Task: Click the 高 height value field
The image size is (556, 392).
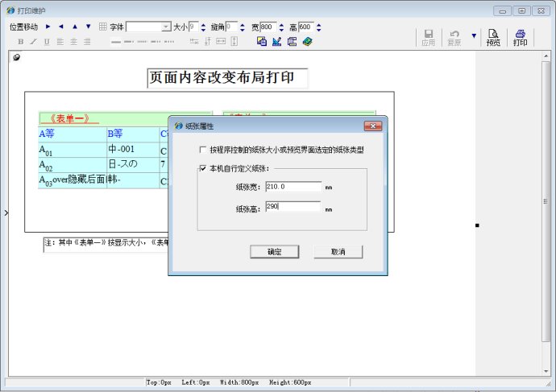Action: pos(305,27)
